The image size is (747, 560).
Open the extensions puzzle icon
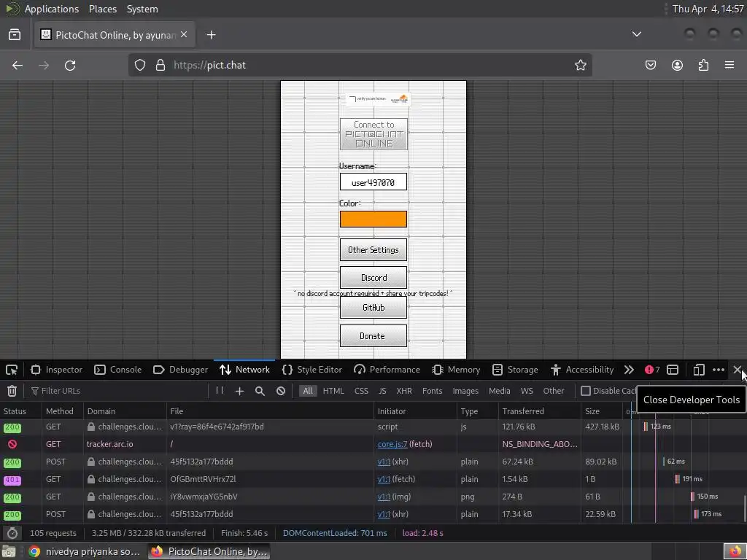703,65
